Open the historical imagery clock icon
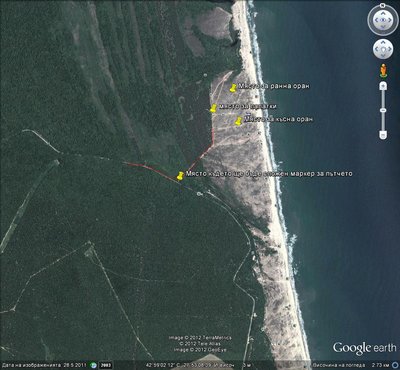Image resolution: width=400 pixels, height=370 pixels. (x=94, y=365)
